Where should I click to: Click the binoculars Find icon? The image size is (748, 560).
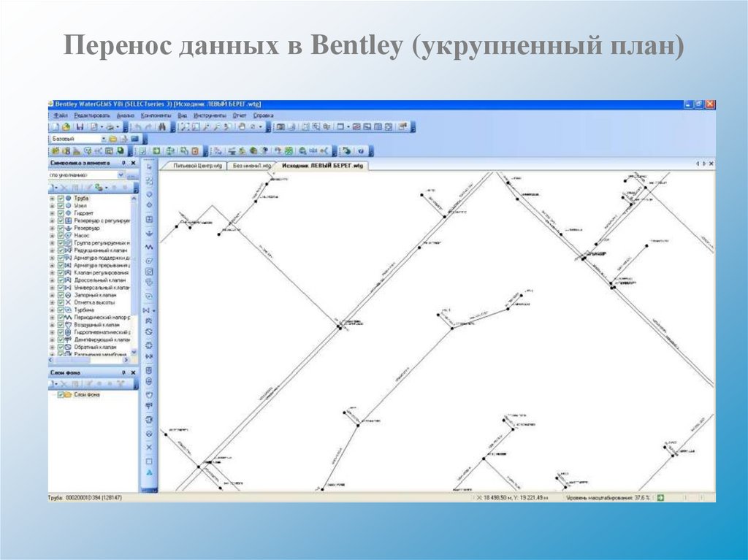tap(161, 127)
